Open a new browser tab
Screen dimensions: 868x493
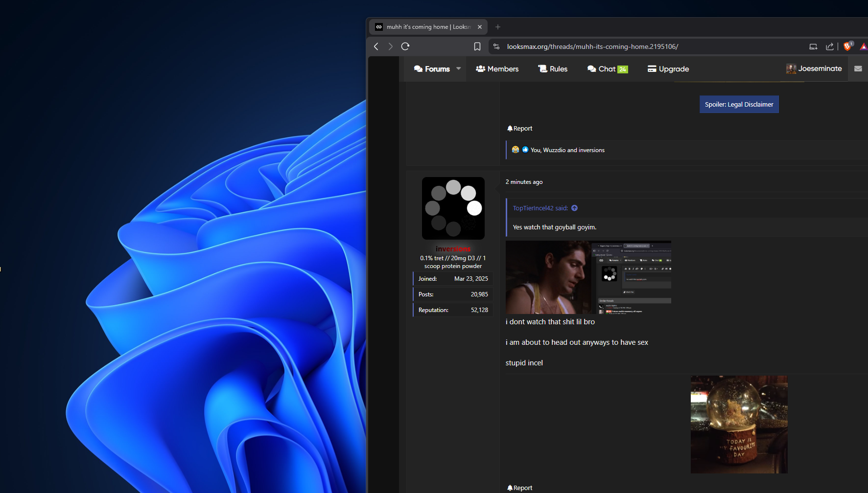point(498,27)
